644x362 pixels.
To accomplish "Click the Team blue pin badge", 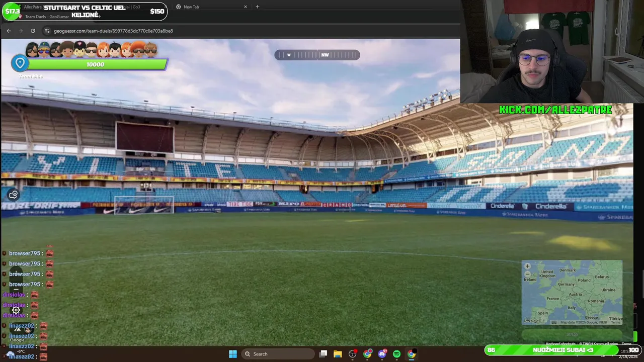I will (x=20, y=63).
